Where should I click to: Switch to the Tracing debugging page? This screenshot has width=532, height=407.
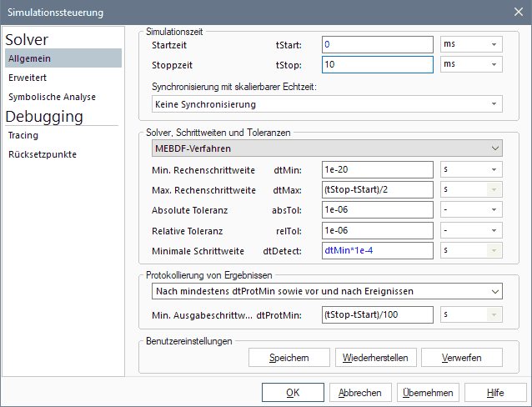tap(23, 135)
